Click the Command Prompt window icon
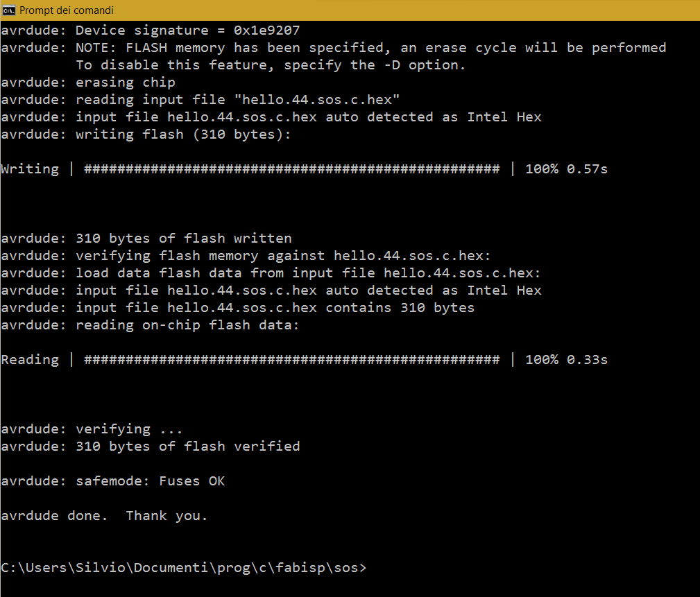The height and width of the screenshot is (597, 700). (8, 10)
